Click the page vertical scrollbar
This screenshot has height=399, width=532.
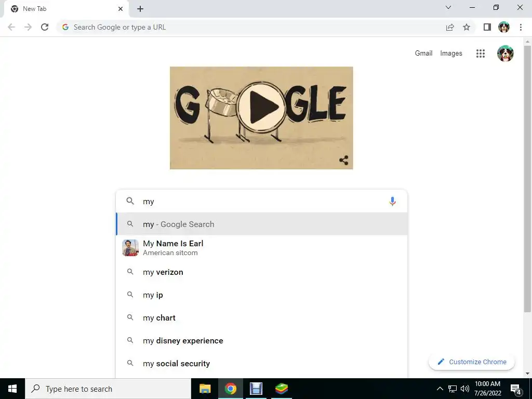coord(527,179)
